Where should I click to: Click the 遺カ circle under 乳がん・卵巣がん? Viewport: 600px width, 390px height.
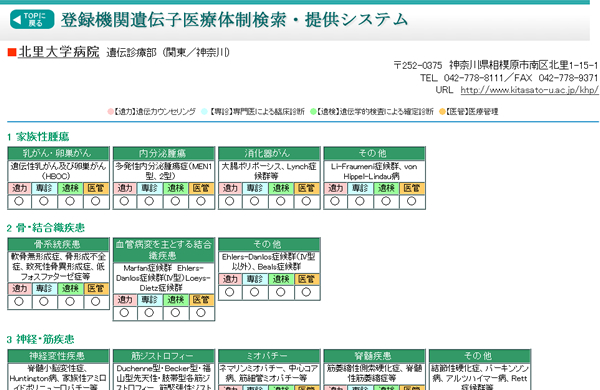pos(19,201)
